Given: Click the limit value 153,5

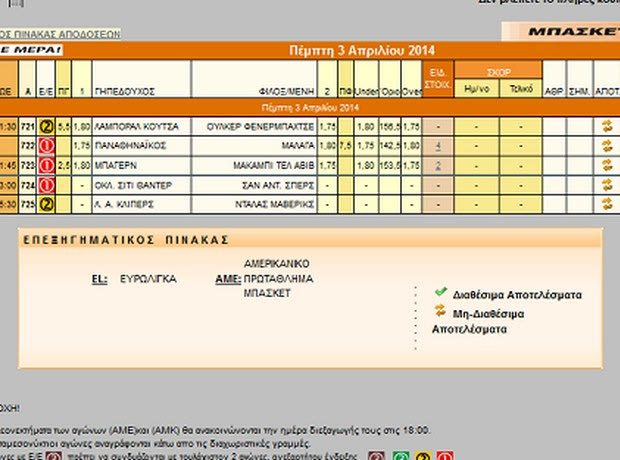Looking at the screenshot, I should pos(390,165).
